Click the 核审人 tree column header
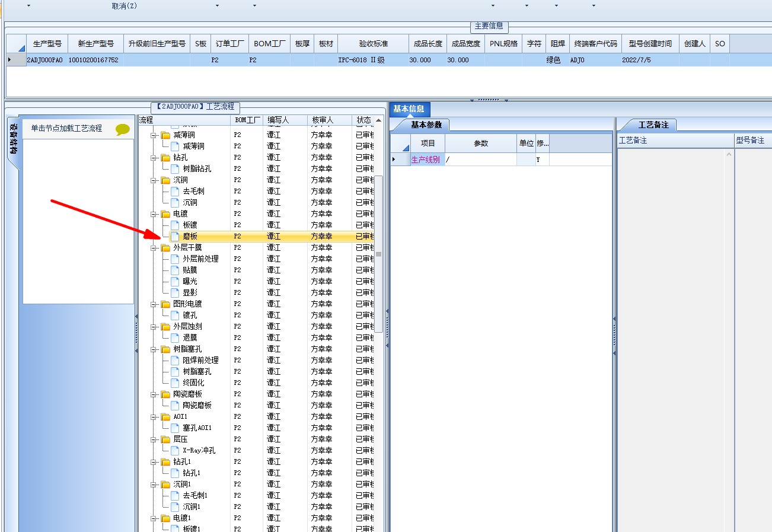772x532 pixels. click(x=330, y=120)
